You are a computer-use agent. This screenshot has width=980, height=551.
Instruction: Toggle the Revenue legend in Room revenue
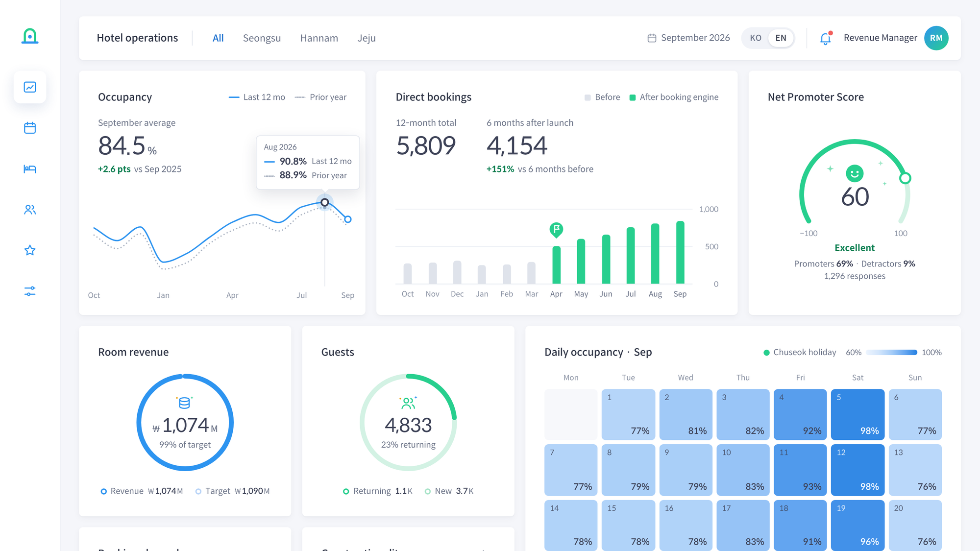coord(142,491)
